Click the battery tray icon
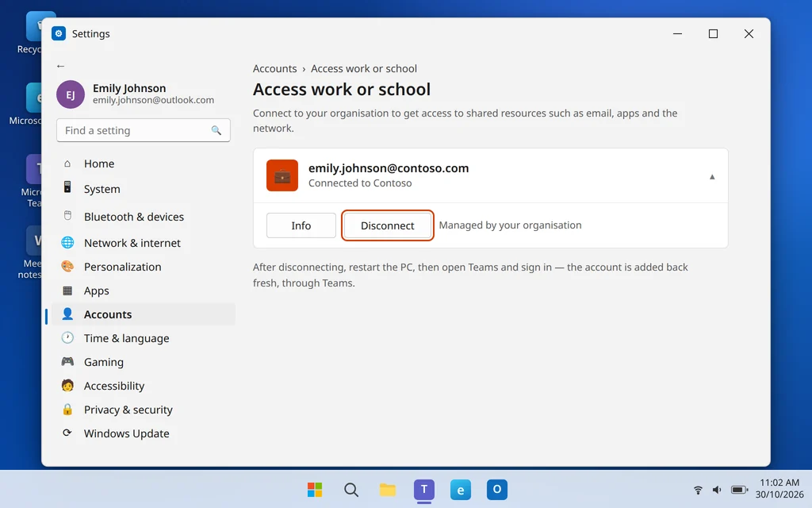This screenshot has height=508, width=812. [x=739, y=489]
